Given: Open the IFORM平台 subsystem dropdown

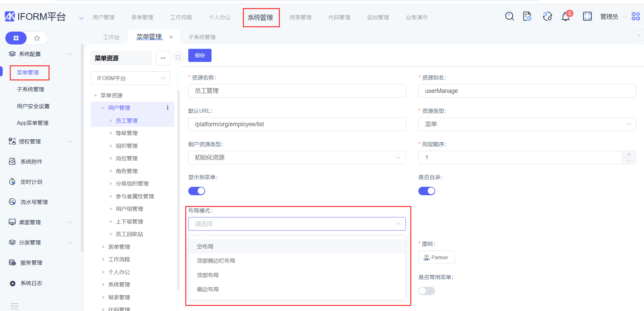Looking at the screenshot, I should pos(130,78).
